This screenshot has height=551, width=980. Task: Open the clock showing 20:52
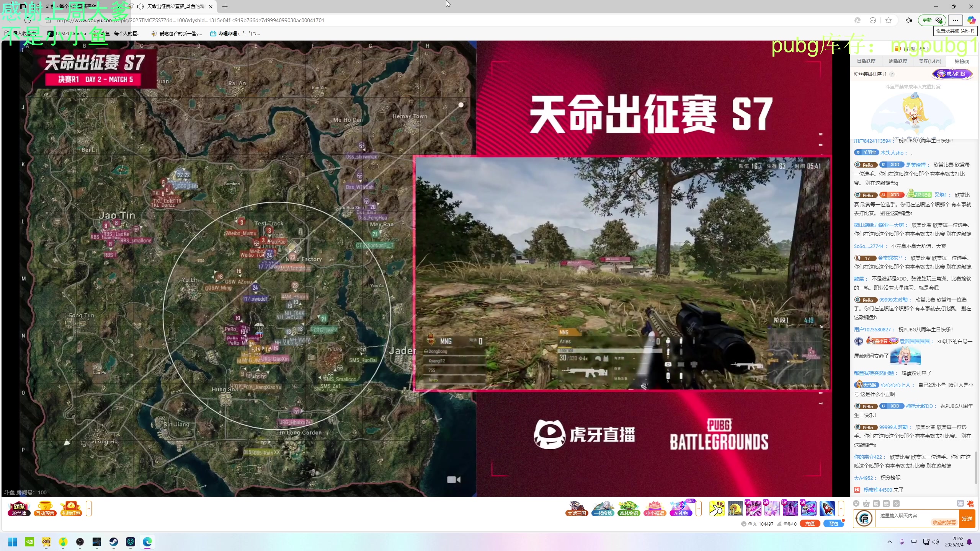click(x=954, y=542)
